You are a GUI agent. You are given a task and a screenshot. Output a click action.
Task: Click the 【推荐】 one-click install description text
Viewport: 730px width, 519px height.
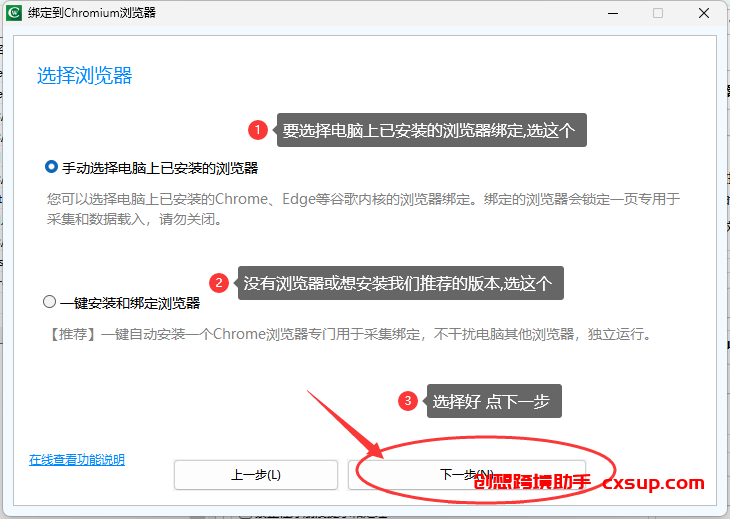(350, 334)
